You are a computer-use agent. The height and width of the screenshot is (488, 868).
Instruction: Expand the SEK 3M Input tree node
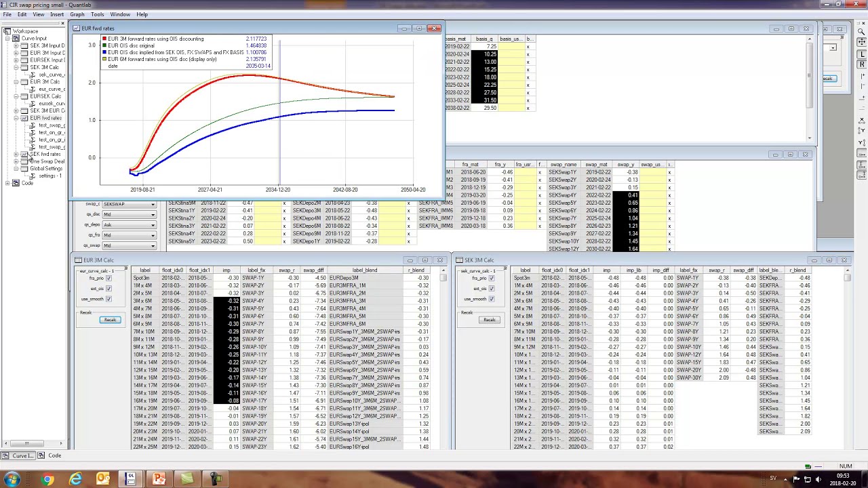tap(16, 46)
